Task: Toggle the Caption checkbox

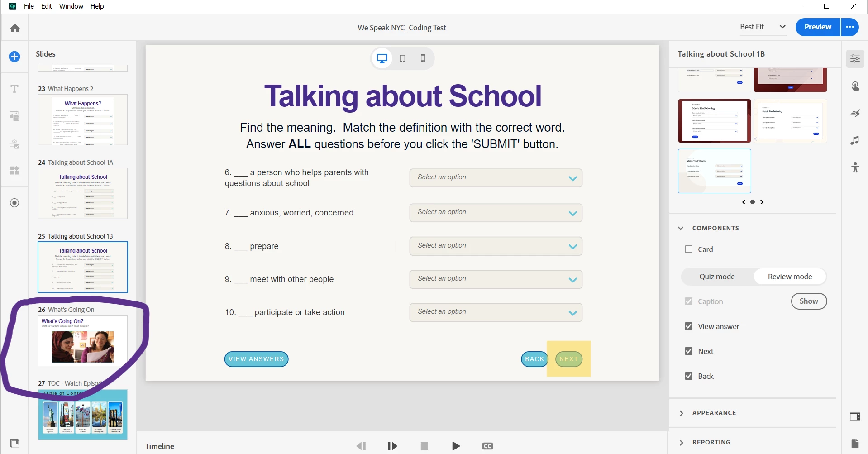Action: 688,301
